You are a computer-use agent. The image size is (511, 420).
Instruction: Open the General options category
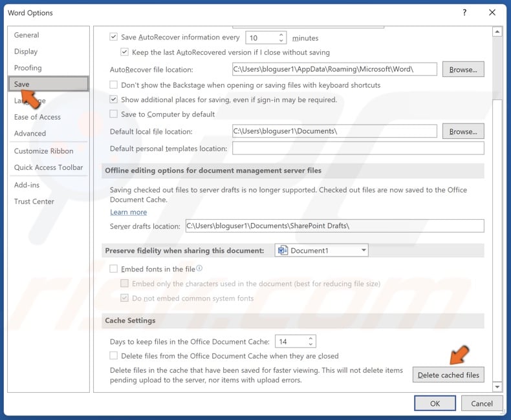click(49, 35)
